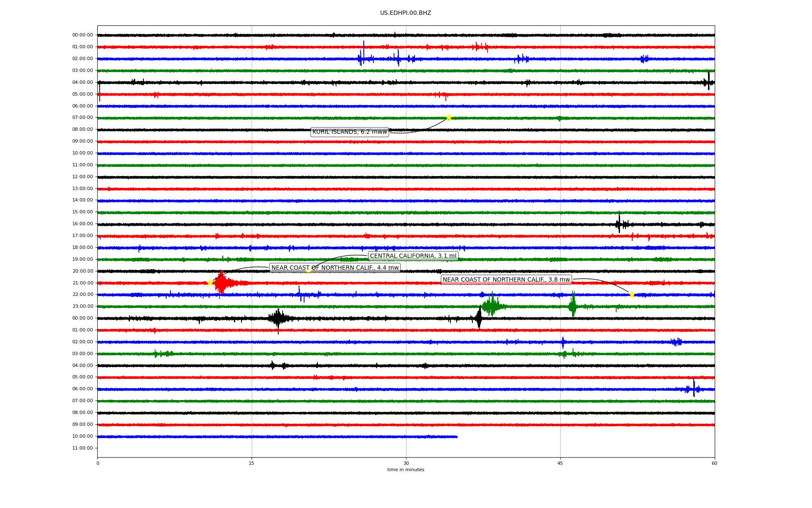Click the 16:00:00 row time label
Viewport: 812px width, 508px height.
[82, 224]
